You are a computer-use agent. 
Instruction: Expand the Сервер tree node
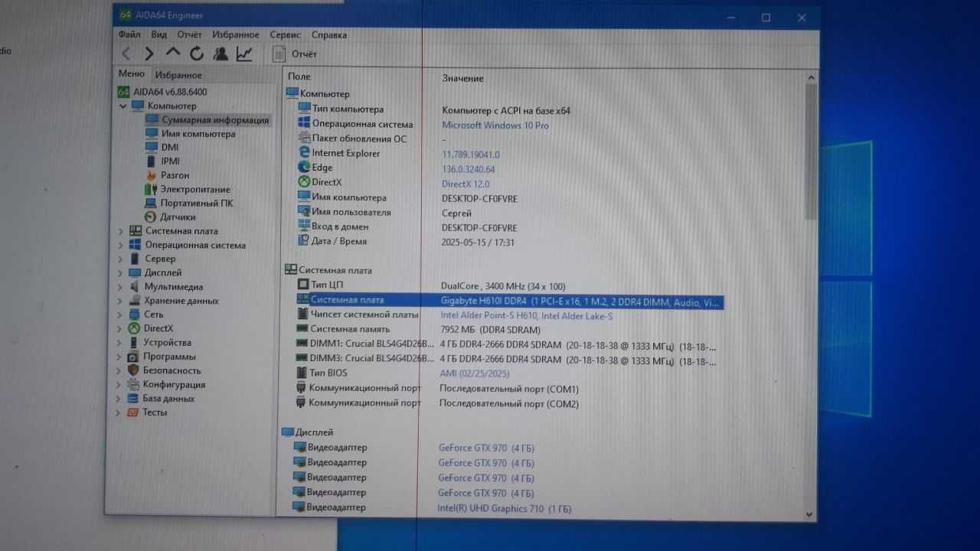point(121,259)
